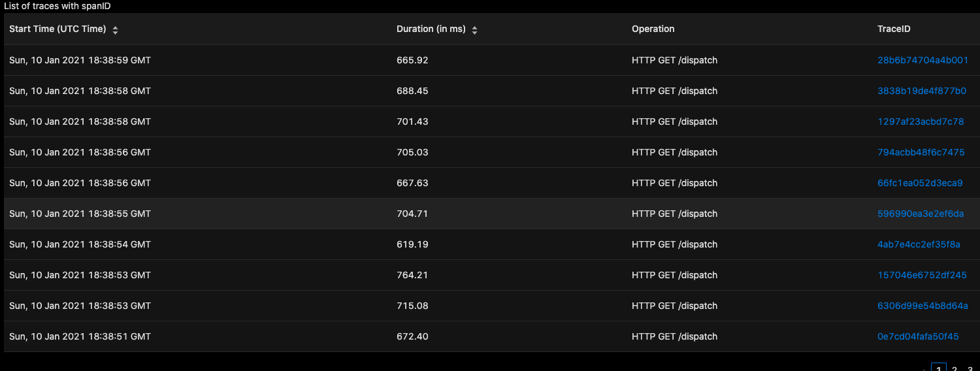The height and width of the screenshot is (371, 980).
Task: Jump to page 3 of results
Action: coord(970,368)
